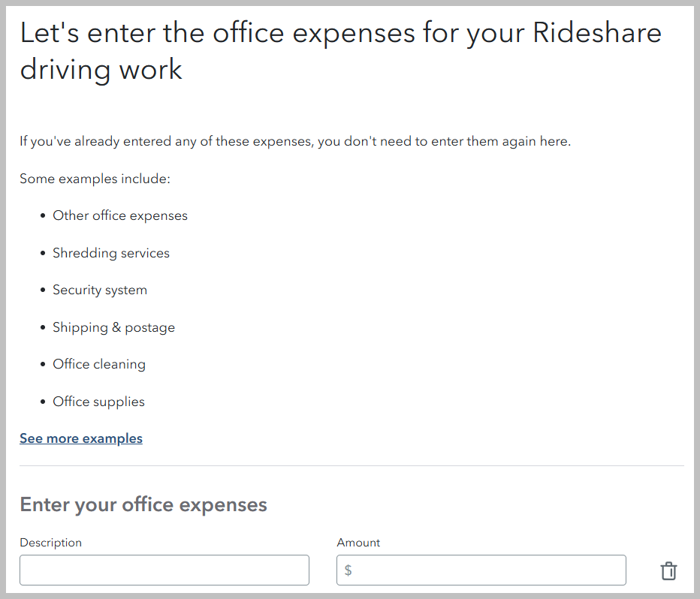The width and height of the screenshot is (700, 599).
Task: Click the "Some examples include:" text
Action: point(95,179)
